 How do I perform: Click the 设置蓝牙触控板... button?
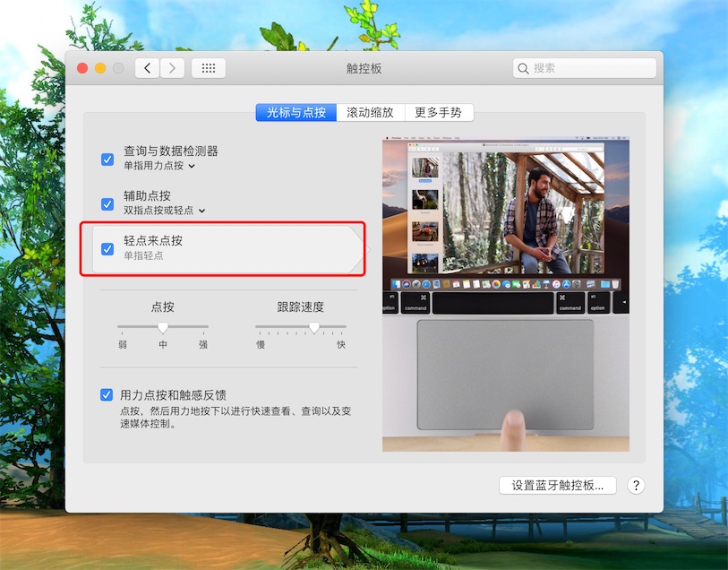[x=558, y=486]
